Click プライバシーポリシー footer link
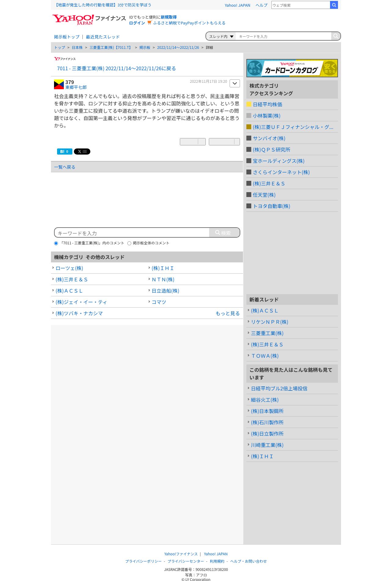 [143, 561]
